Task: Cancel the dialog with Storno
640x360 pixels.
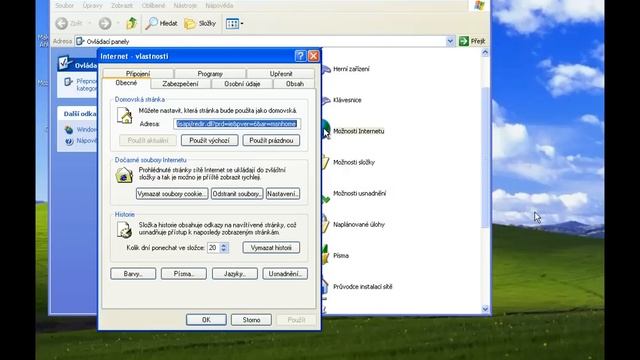Action: point(251,320)
